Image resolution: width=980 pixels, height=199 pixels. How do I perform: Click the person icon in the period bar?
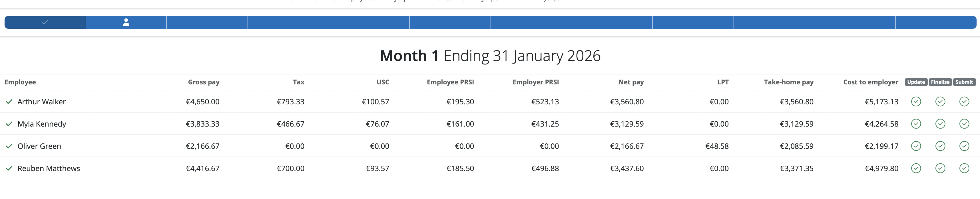click(126, 23)
